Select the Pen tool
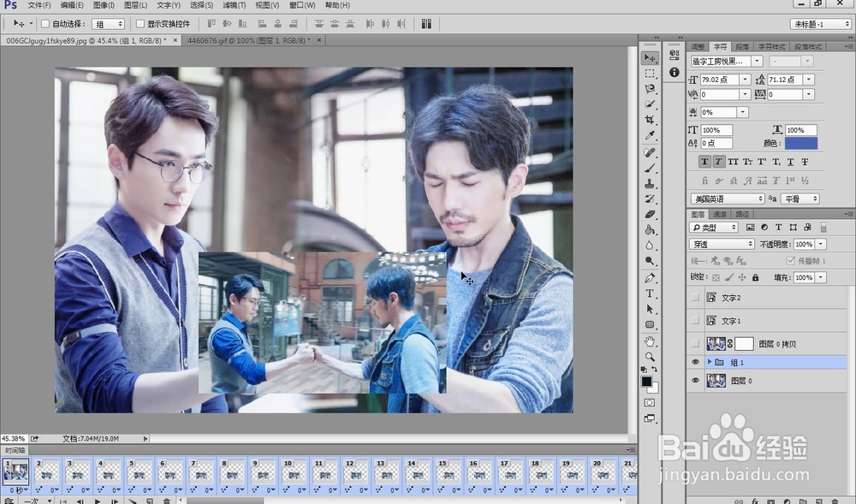Screen dimensions: 856x504 click(x=650, y=278)
